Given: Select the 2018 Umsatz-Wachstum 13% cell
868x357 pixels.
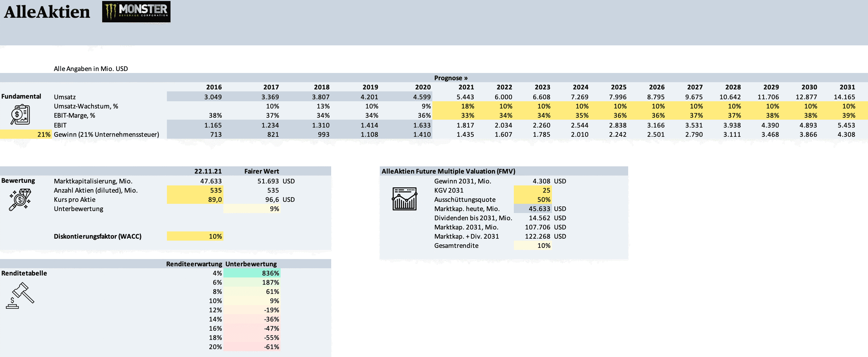Looking at the screenshot, I should click(x=323, y=106).
